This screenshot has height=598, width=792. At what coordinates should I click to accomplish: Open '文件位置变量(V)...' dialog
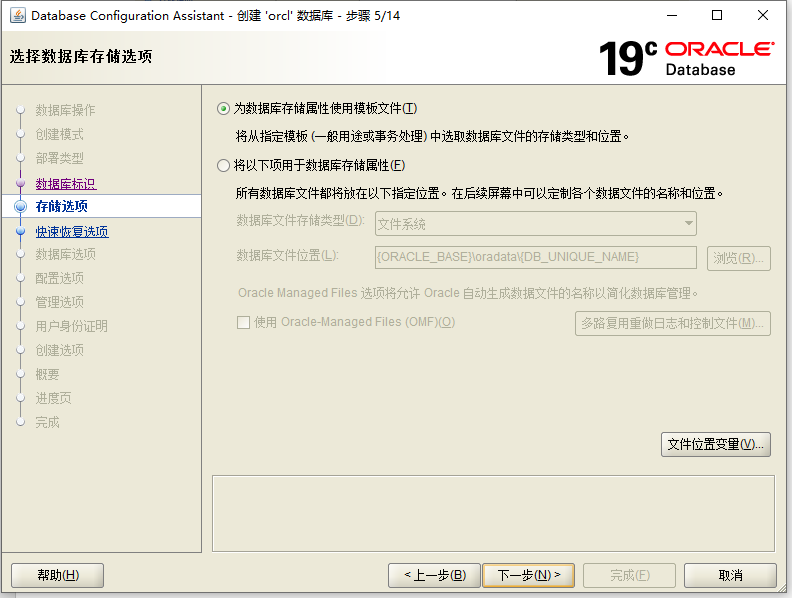[x=716, y=444]
